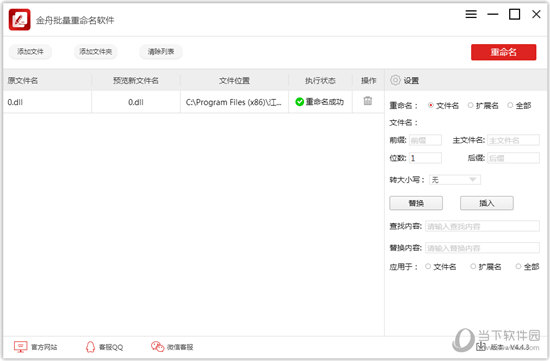Click the 执行状态 column header
The width and height of the screenshot is (550, 361).
click(320, 80)
